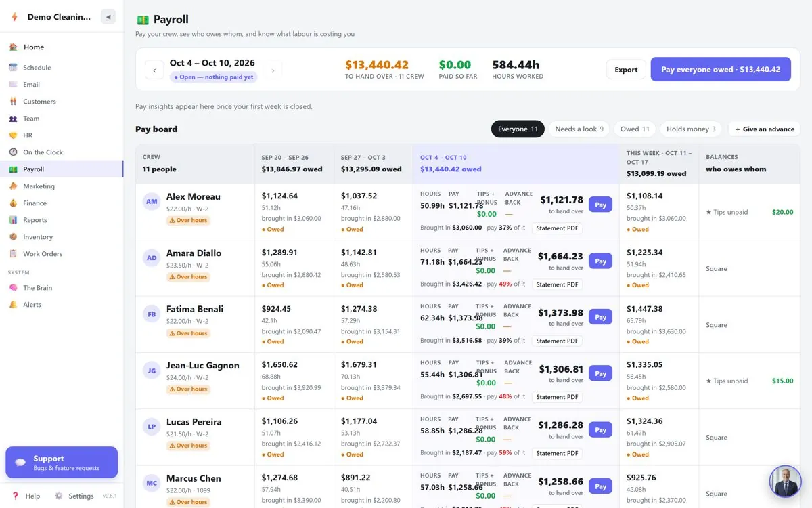Image resolution: width=812 pixels, height=508 pixels.
Task: Click Give an advance button
Action: (x=765, y=129)
